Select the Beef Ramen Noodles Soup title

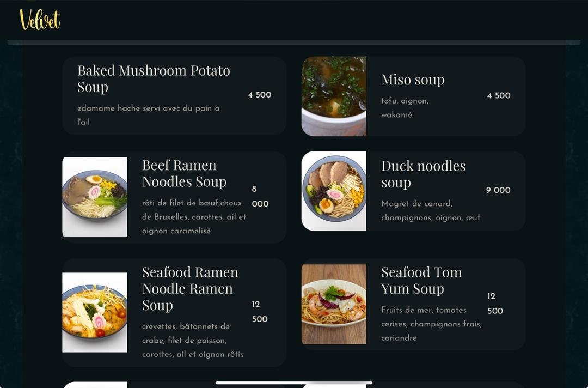184,173
